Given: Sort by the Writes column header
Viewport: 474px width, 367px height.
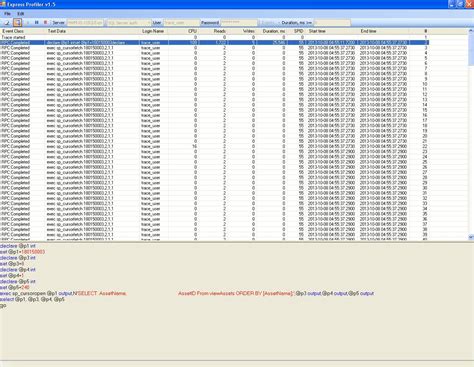Looking at the screenshot, I should pyautogui.click(x=242, y=31).
